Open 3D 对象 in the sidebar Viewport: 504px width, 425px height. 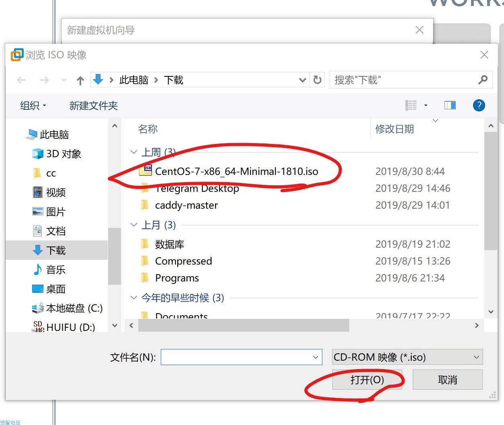[57, 154]
